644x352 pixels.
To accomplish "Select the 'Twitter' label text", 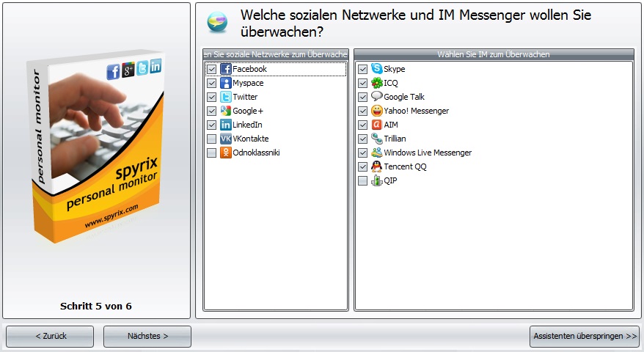I will point(245,97).
